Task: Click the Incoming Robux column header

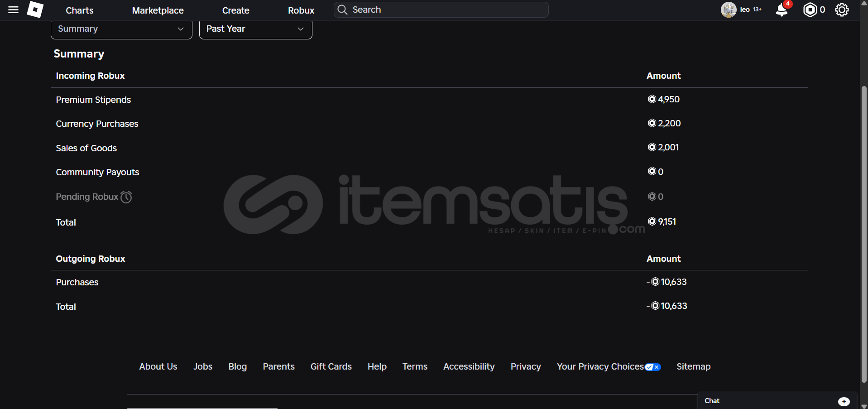Action: pos(90,76)
